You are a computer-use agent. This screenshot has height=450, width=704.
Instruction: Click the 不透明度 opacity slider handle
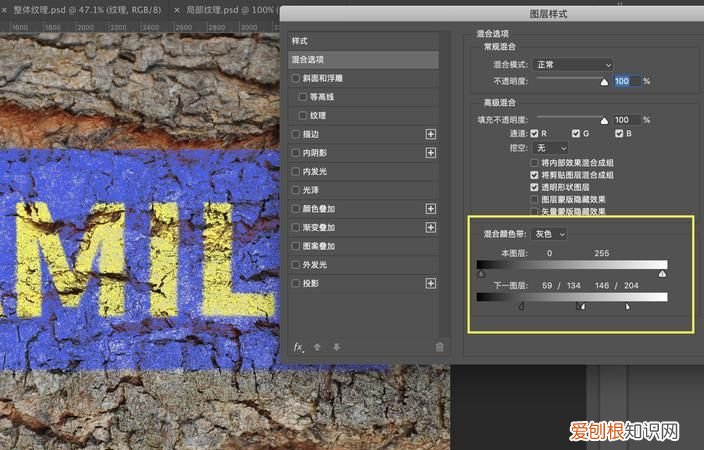604,82
